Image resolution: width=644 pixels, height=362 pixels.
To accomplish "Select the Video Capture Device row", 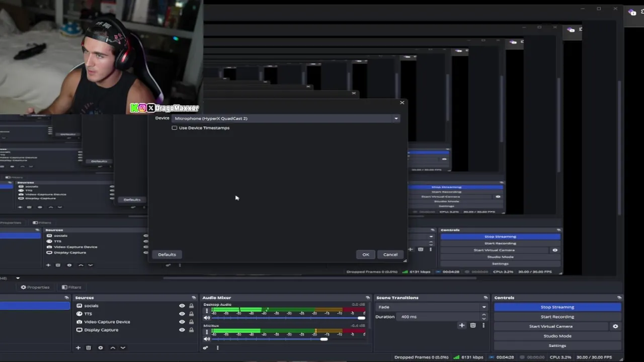I will (135, 322).
